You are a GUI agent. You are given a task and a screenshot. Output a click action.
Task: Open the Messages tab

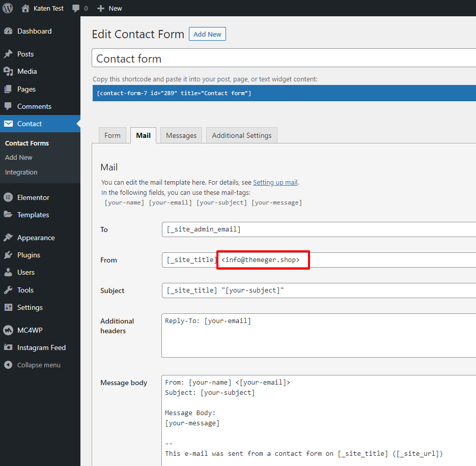coord(181,135)
